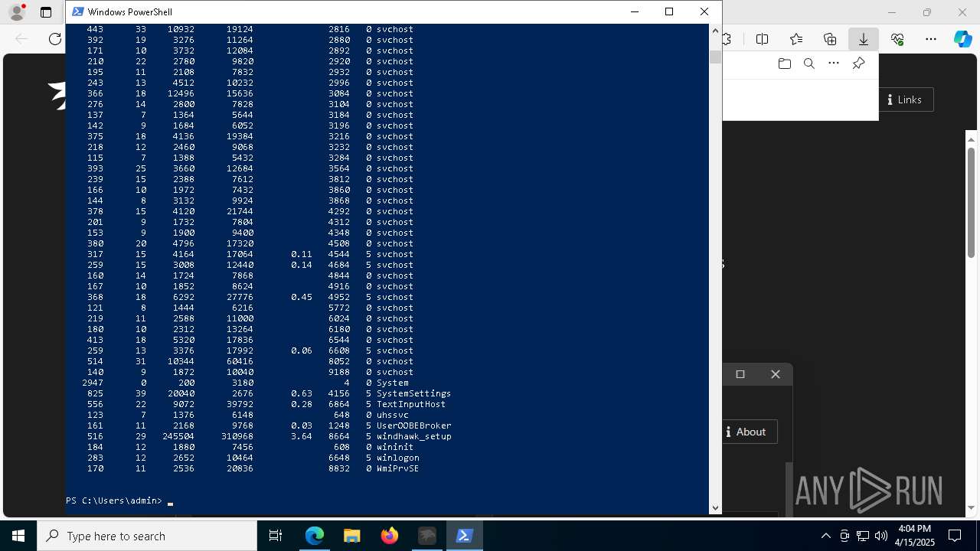Open the Edge profile avatar
This screenshot has height=551, width=980.
pyautogui.click(x=16, y=12)
